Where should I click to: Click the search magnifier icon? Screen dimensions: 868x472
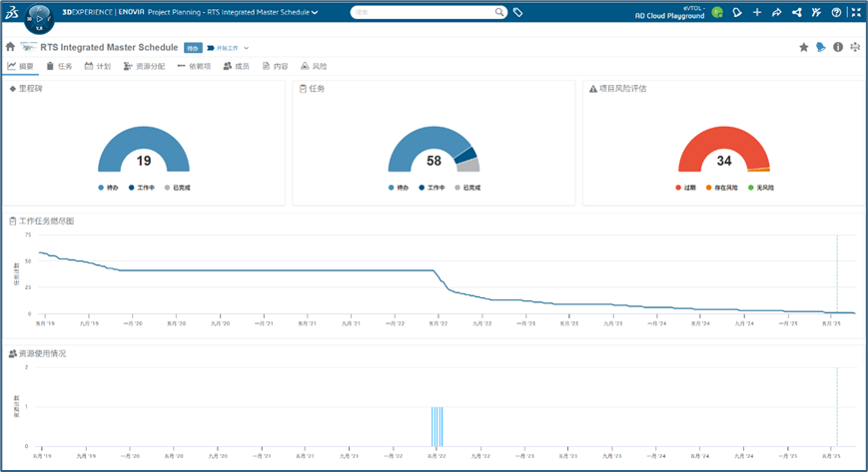(x=498, y=12)
